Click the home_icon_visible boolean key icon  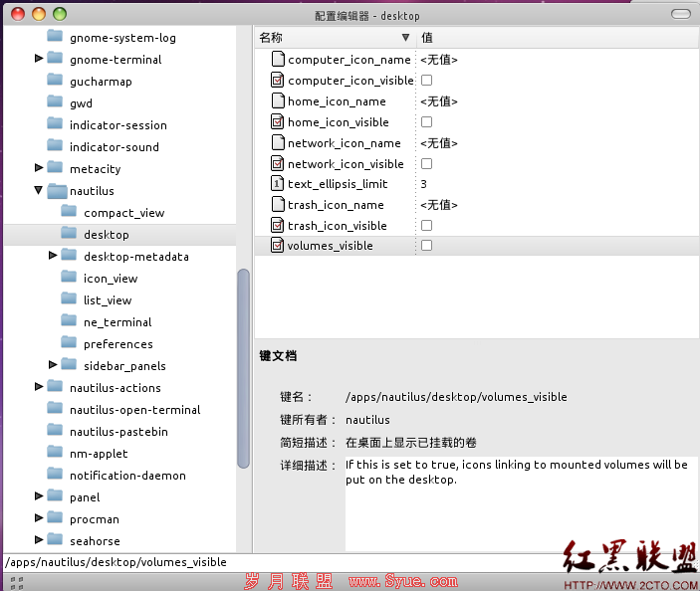click(278, 121)
